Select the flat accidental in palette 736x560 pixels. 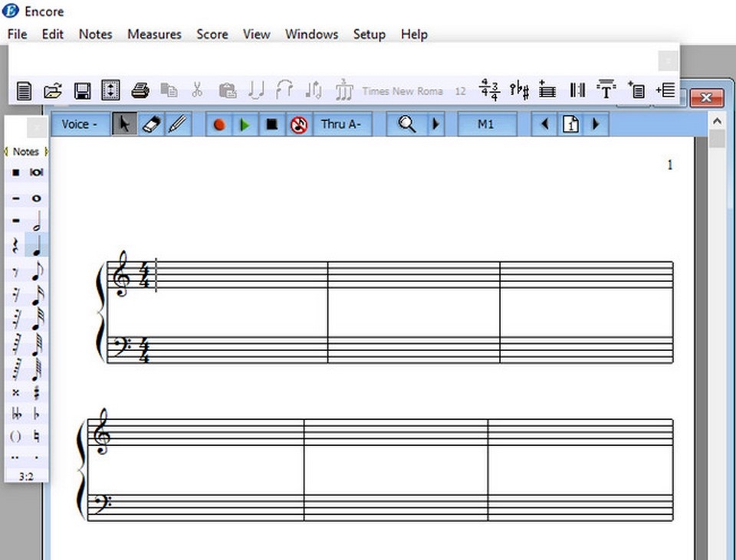37,414
